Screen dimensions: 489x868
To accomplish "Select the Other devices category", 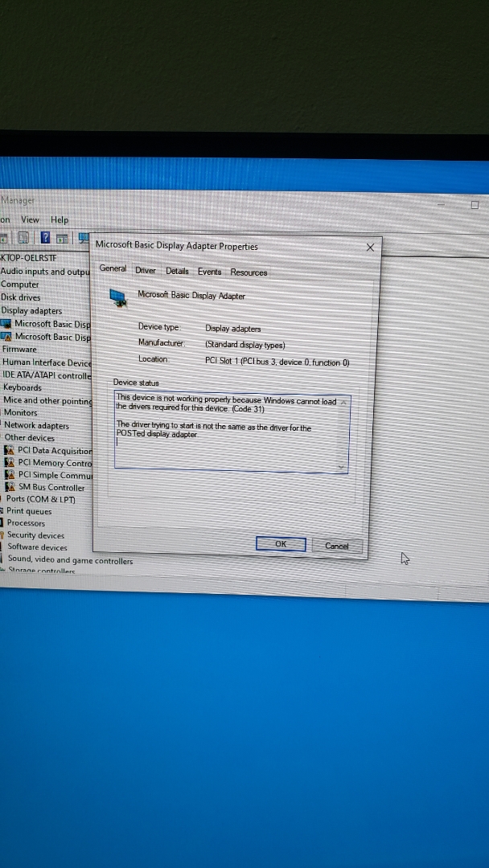I will 30,438.
